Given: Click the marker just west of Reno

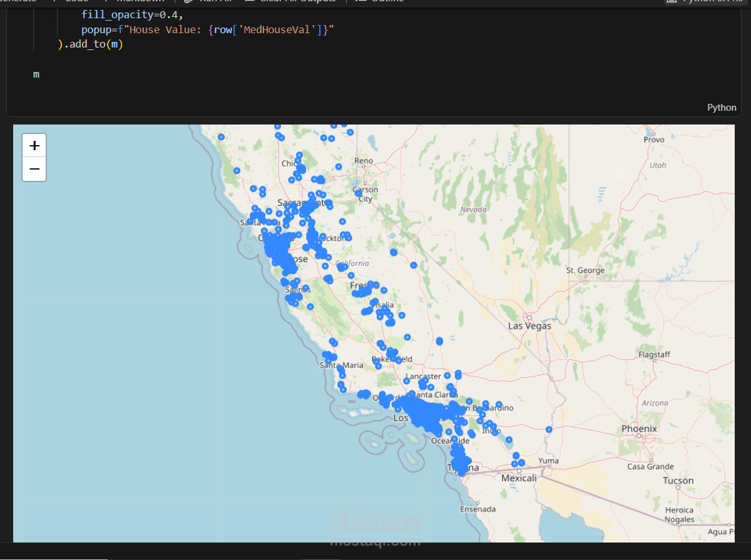Looking at the screenshot, I should point(339,166).
